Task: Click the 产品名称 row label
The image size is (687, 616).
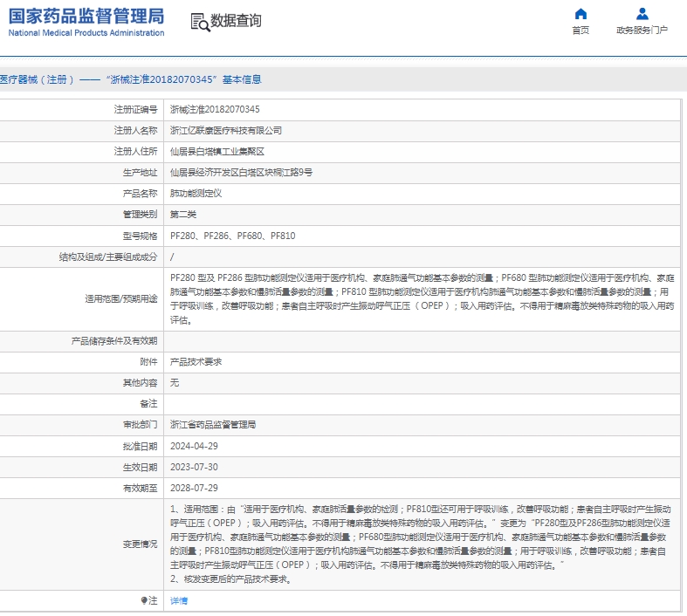Action: click(140, 194)
